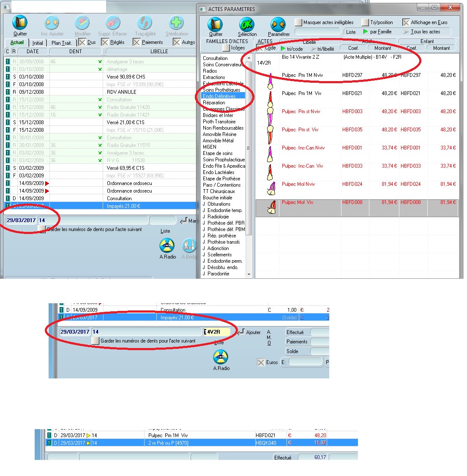Open the Stérilisation tool

pyautogui.click(x=176, y=23)
